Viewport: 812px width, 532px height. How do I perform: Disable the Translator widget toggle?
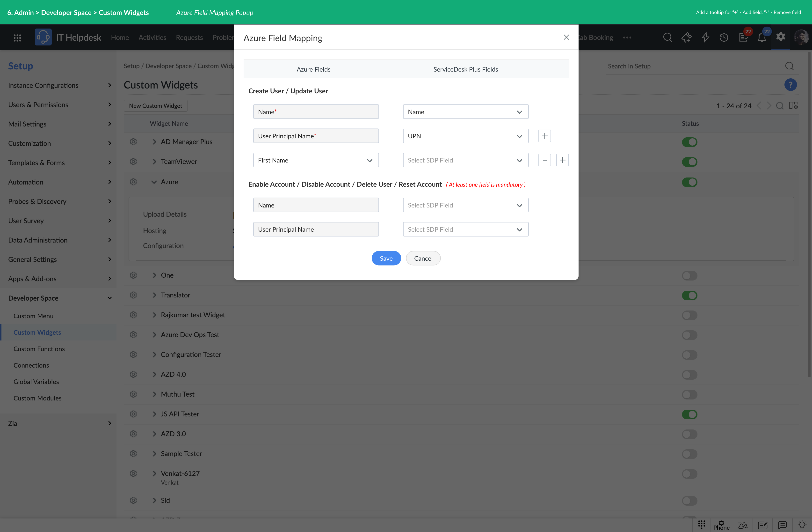coord(689,295)
